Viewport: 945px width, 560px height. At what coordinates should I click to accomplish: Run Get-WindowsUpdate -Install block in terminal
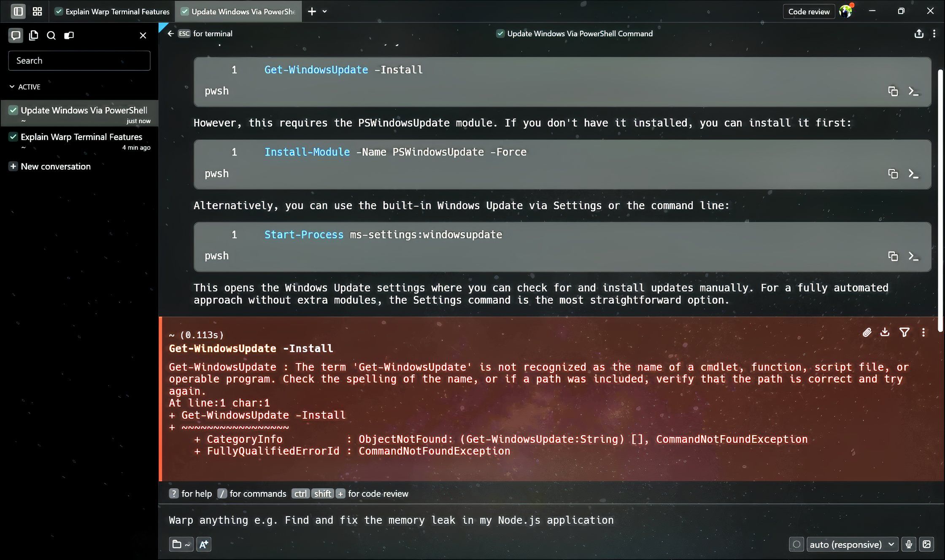point(913,91)
